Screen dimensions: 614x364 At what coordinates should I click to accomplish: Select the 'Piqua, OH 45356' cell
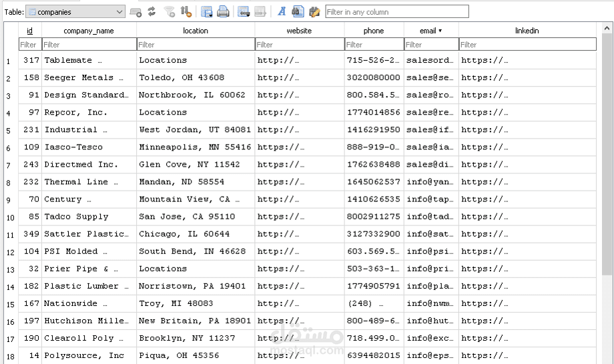click(196, 355)
